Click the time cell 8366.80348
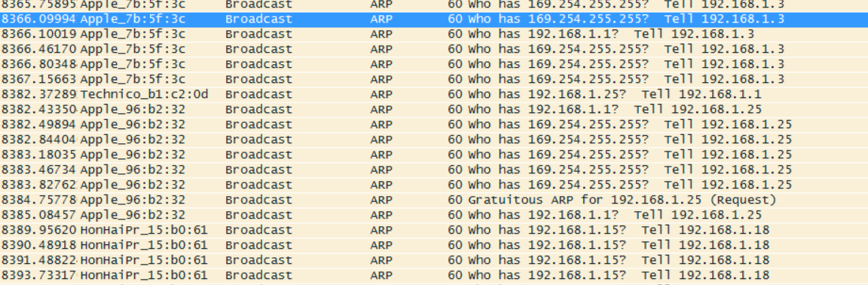Screen dimensions: 868x285 38,64
